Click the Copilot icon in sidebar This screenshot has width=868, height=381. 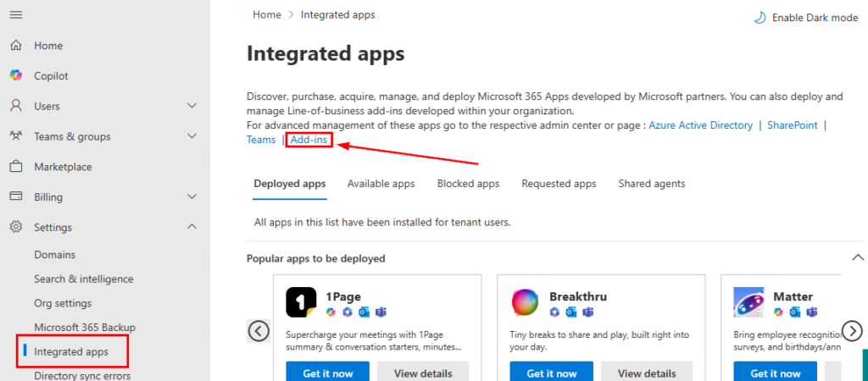(x=16, y=75)
